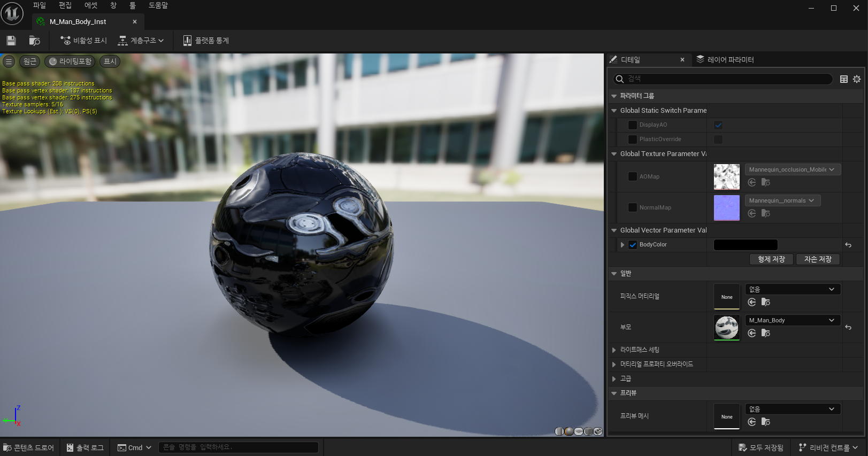Expand Material Property Overrides section

point(614,365)
